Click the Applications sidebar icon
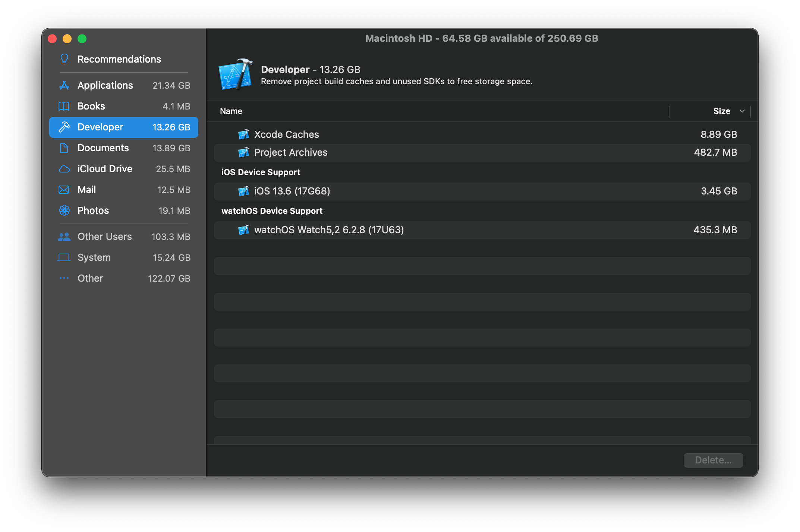 [64, 85]
